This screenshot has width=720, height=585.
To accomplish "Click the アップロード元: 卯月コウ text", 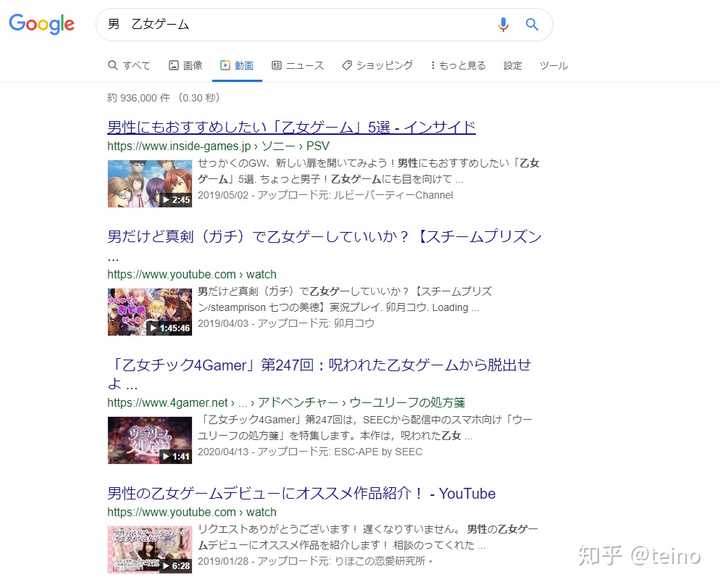I will 316,323.
